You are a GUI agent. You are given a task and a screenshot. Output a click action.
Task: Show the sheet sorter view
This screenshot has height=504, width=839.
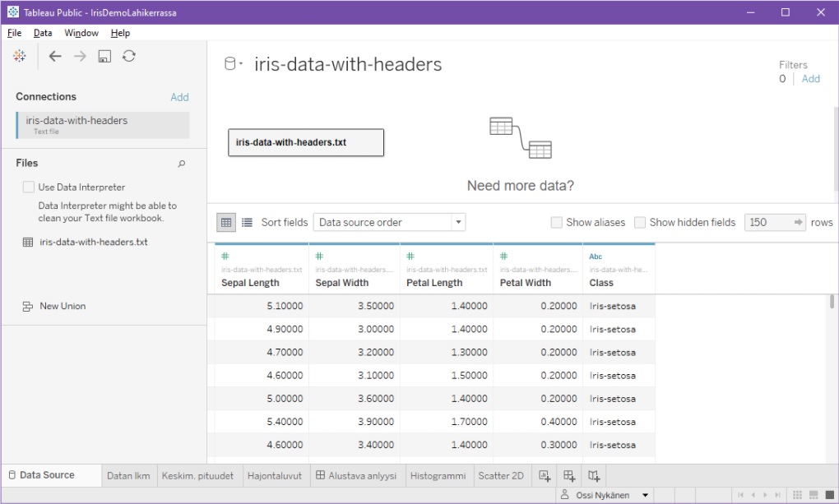797,495
